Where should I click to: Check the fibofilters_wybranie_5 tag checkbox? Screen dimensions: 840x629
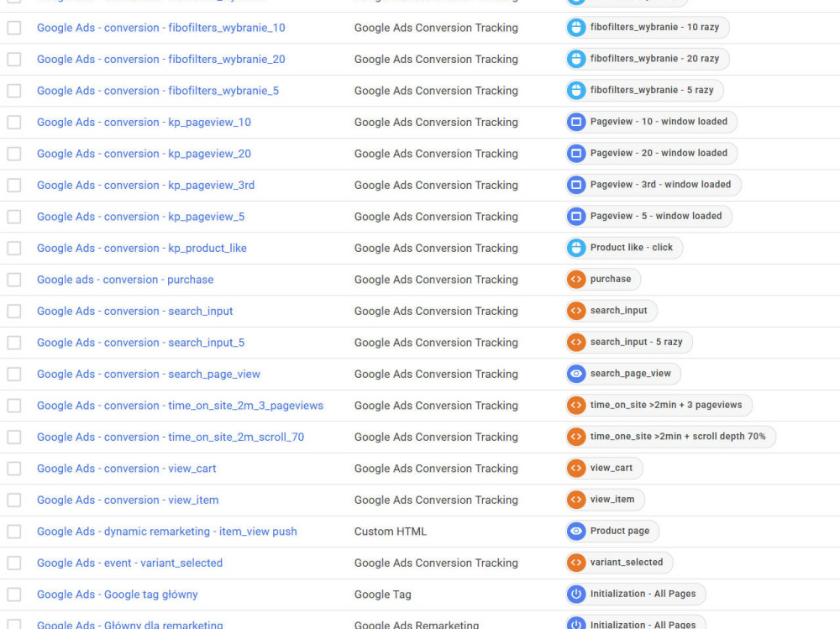[x=14, y=91]
